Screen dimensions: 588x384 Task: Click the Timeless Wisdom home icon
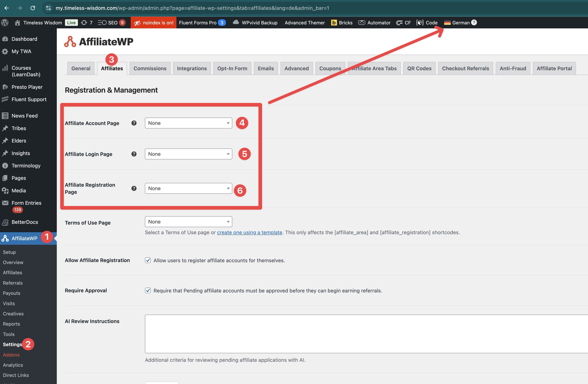click(17, 22)
